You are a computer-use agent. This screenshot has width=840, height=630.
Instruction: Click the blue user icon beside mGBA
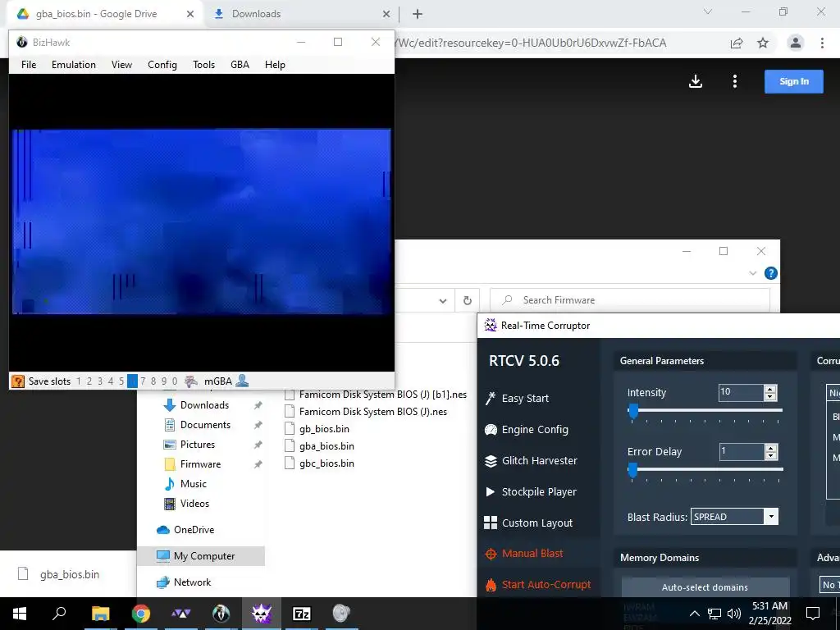coord(242,381)
